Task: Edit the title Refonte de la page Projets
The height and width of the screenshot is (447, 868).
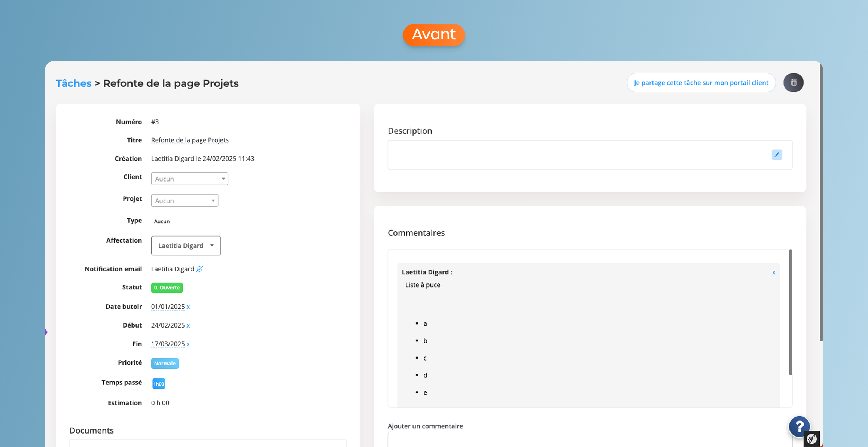Action: (190, 140)
